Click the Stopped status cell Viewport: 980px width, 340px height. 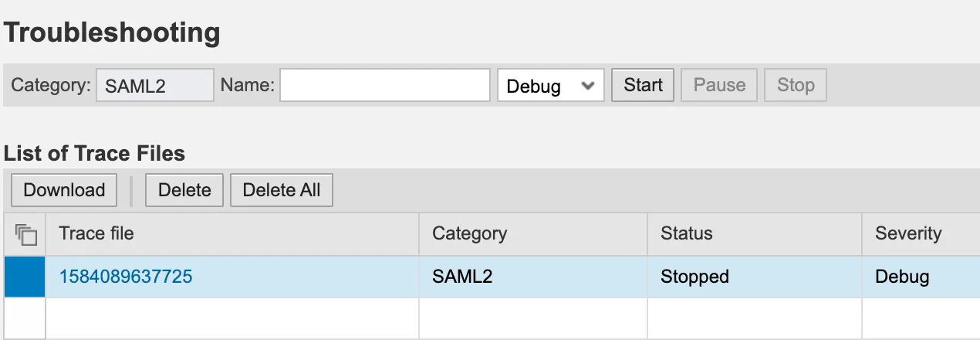(x=694, y=277)
